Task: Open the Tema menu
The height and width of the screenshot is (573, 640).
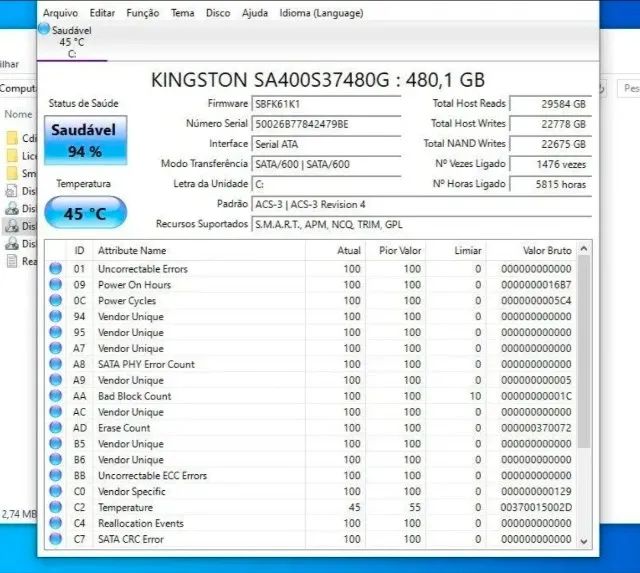Action: click(x=182, y=13)
